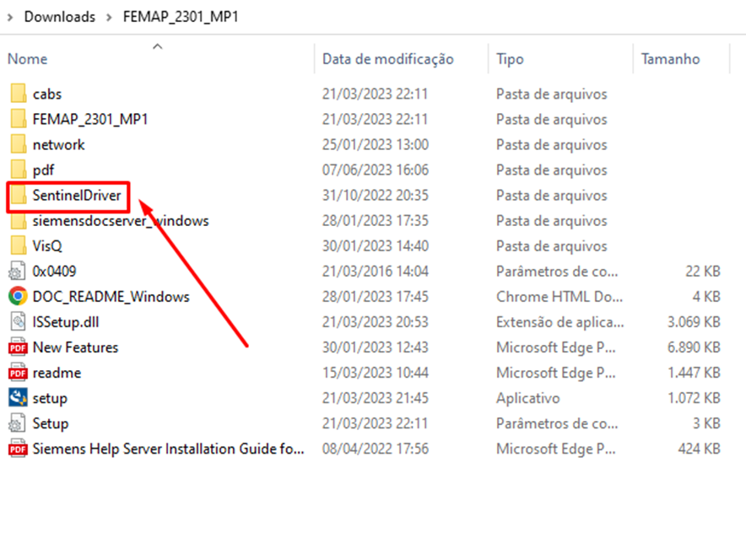Viewport: 746px width, 560px height.
Task: Open the New Features PDF icon
Action: click(18, 347)
